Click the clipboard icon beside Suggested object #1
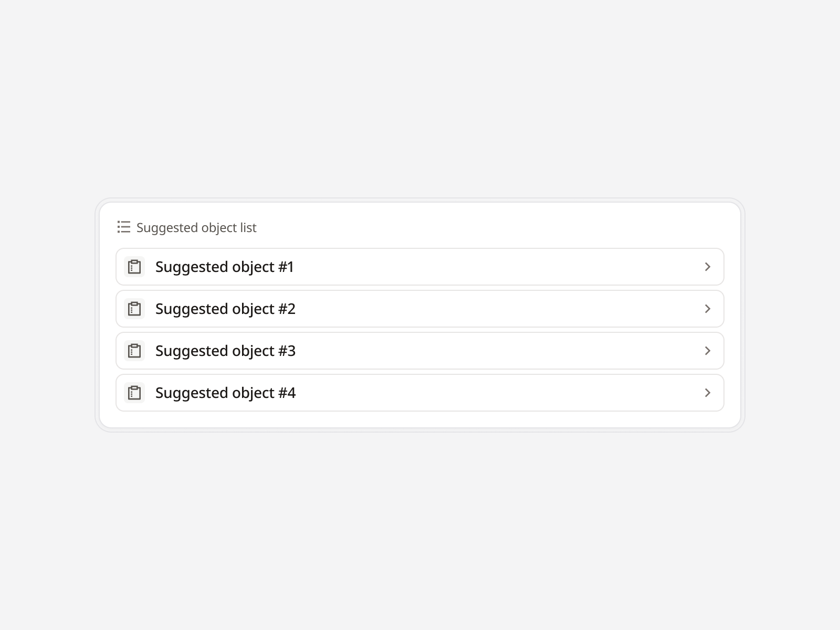Screen dimensions: 840x630 134,267
